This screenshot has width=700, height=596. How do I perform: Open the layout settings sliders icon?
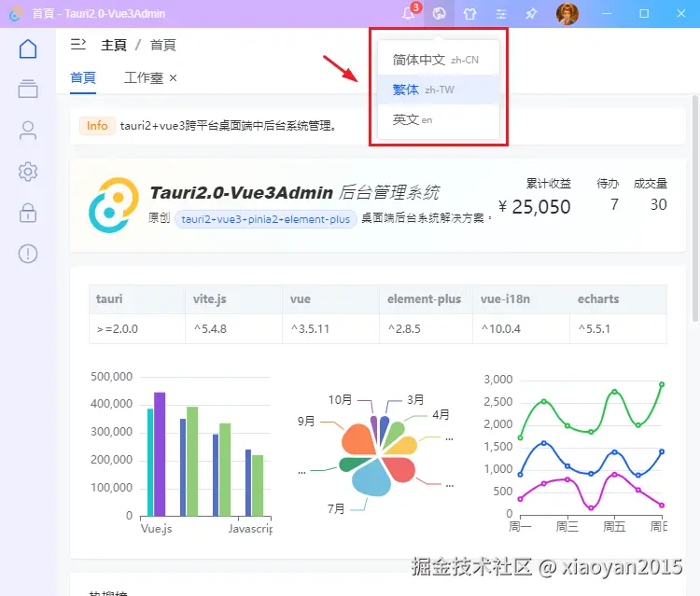(501, 14)
